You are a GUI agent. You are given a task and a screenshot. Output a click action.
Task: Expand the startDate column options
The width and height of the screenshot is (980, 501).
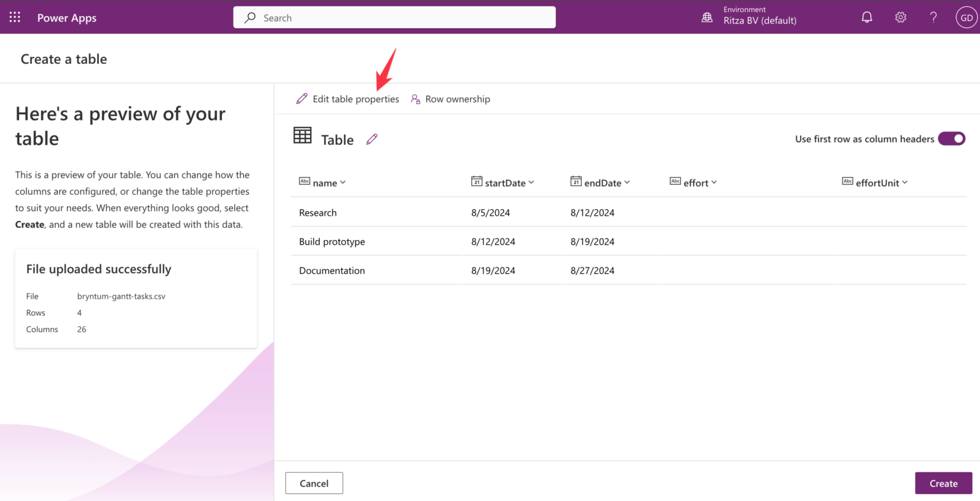click(x=531, y=183)
